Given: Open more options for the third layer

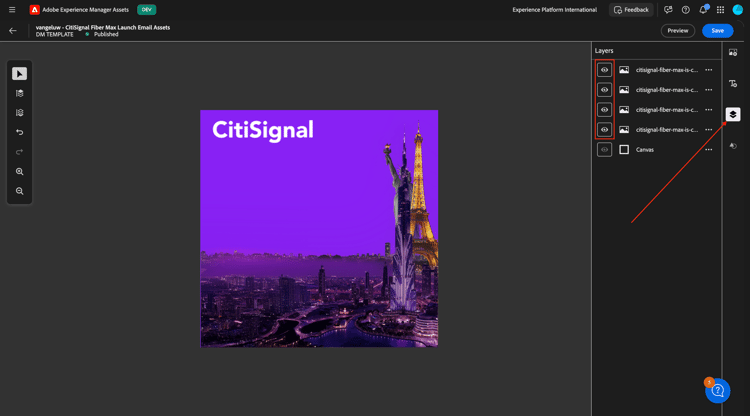Looking at the screenshot, I should pyautogui.click(x=708, y=110).
